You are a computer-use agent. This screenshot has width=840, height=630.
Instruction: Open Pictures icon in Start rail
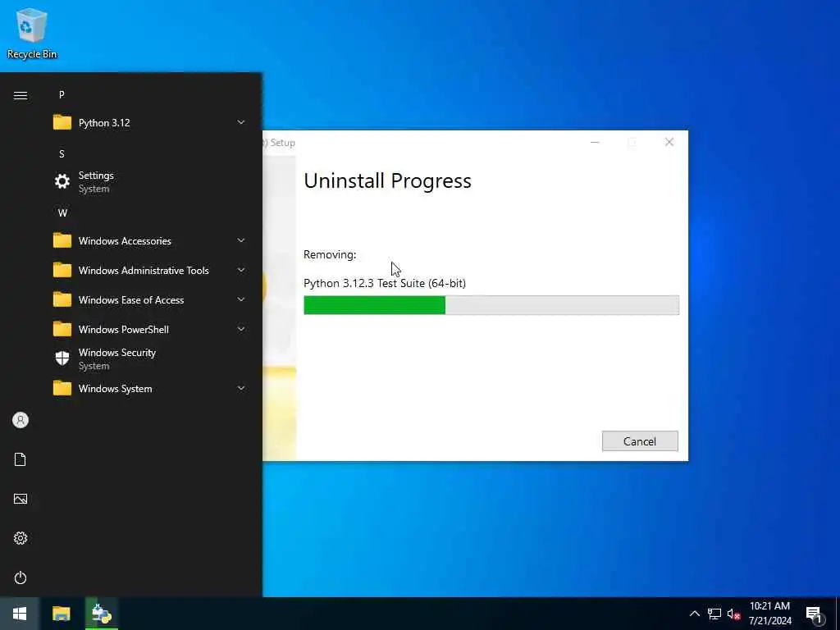[21, 499]
